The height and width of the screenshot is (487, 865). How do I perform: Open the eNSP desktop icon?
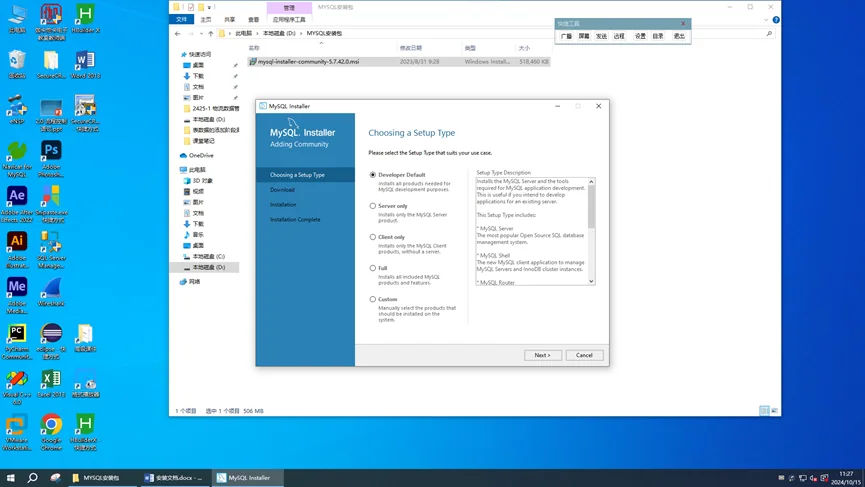click(17, 110)
